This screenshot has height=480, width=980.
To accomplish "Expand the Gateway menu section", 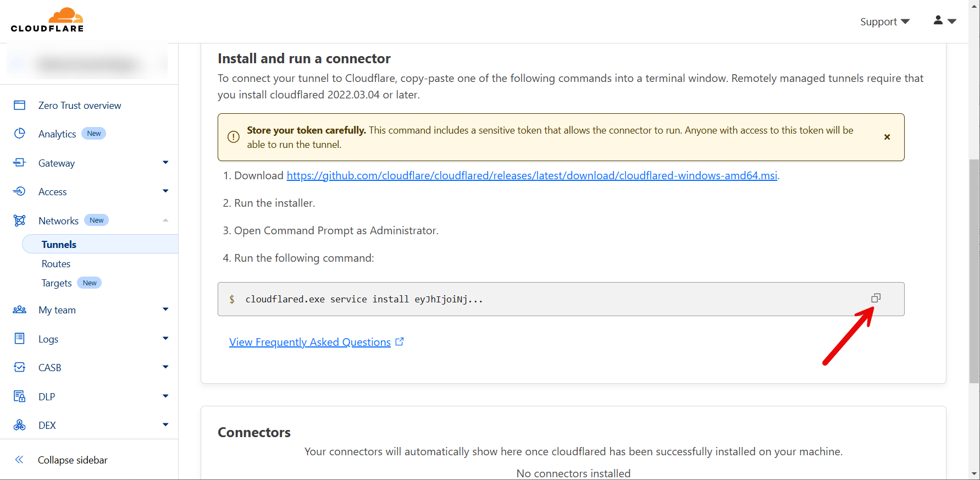I will click(165, 163).
